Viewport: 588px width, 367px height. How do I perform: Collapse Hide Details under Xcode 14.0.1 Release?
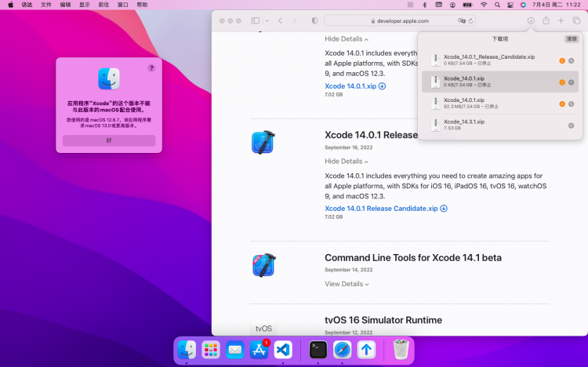point(346,162)
